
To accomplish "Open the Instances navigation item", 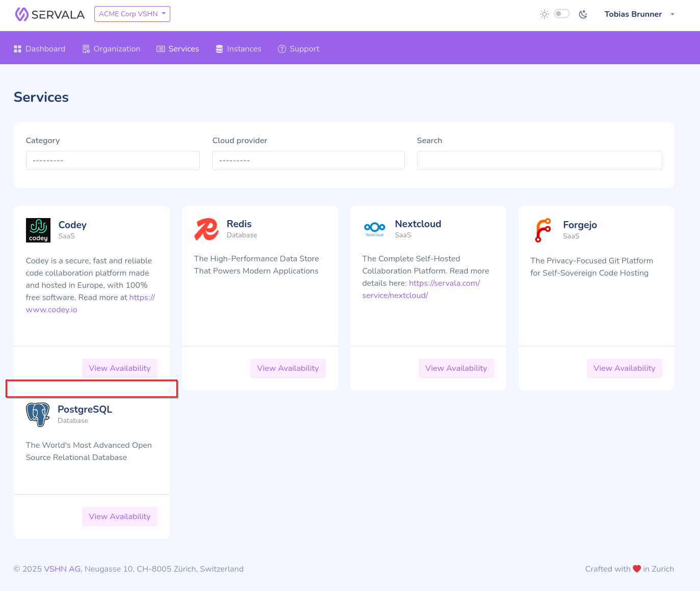I will point(239,49).
